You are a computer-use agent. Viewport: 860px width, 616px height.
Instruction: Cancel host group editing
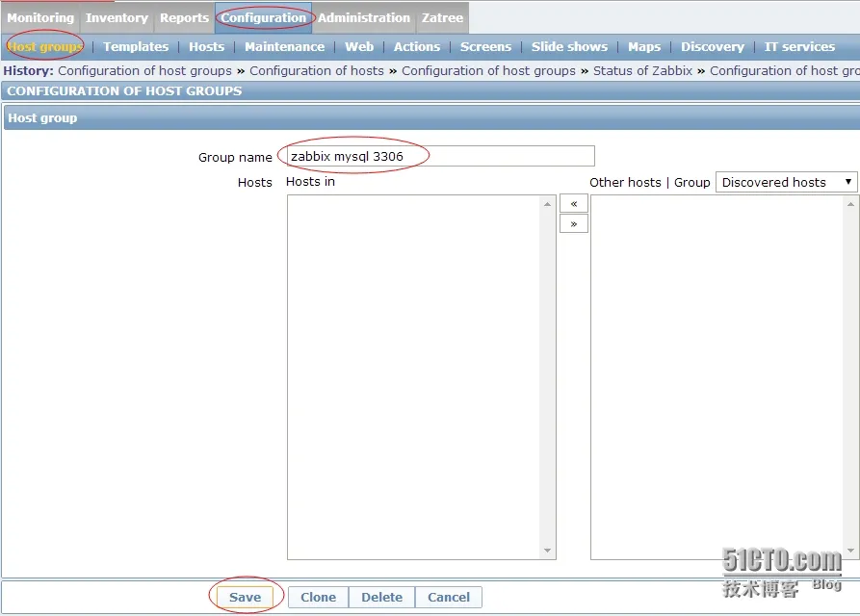pyautogui.click(x=449, y=597)
